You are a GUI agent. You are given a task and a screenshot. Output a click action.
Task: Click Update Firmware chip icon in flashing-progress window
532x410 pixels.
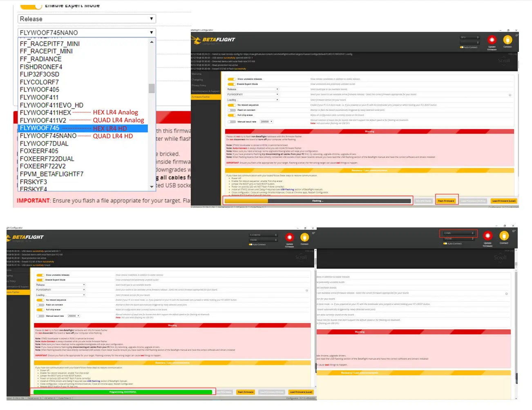point(492,40)
